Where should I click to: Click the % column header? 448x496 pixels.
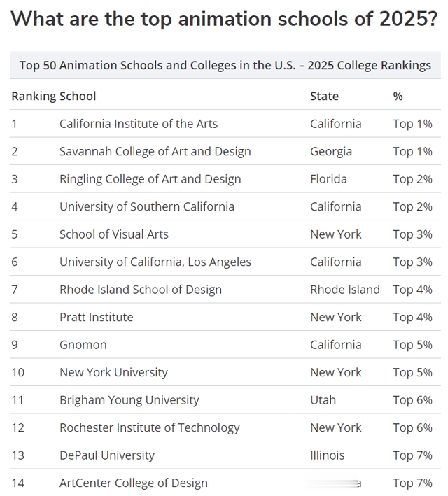click(398, 96)
